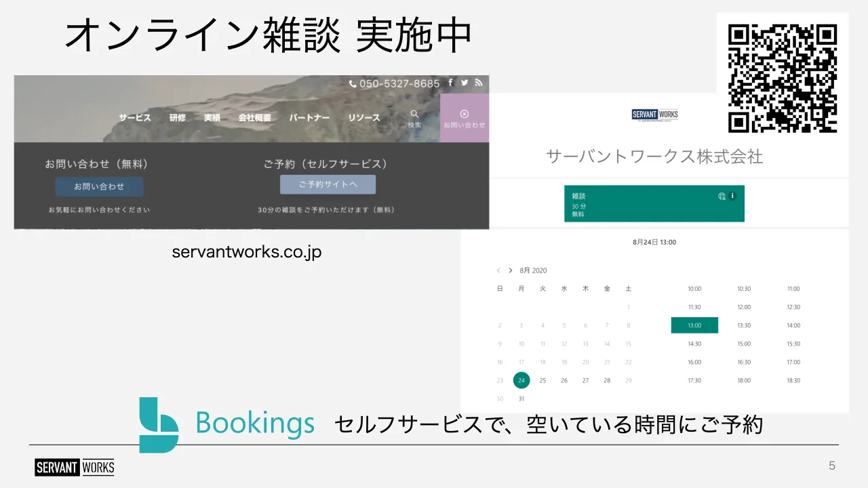Click the 8月 2020 month label
868x488 pixels.
(533, 270)
